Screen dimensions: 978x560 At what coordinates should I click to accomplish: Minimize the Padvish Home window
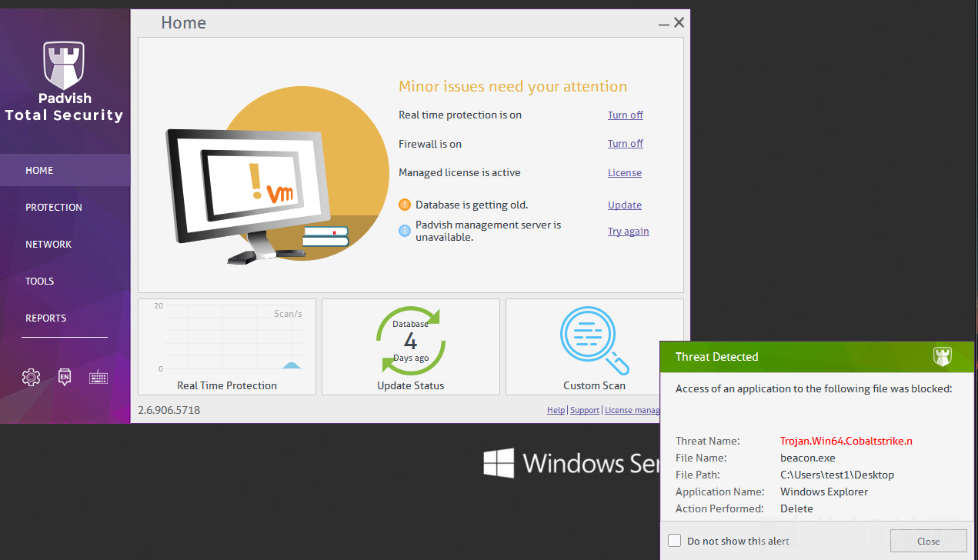click(x=664, y=25)
